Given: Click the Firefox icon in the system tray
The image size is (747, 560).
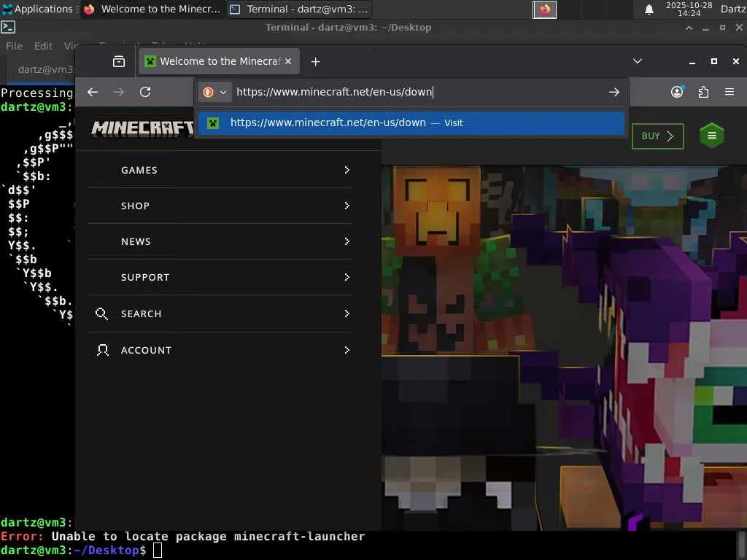Looking at the screenshot, I should click(x=544, y=9).
